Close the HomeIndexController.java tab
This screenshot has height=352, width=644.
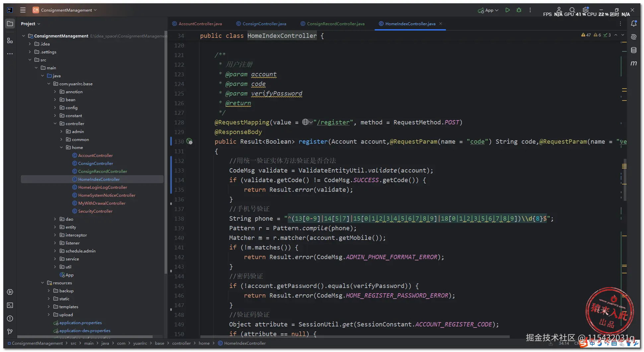click(x=441, y=24)
